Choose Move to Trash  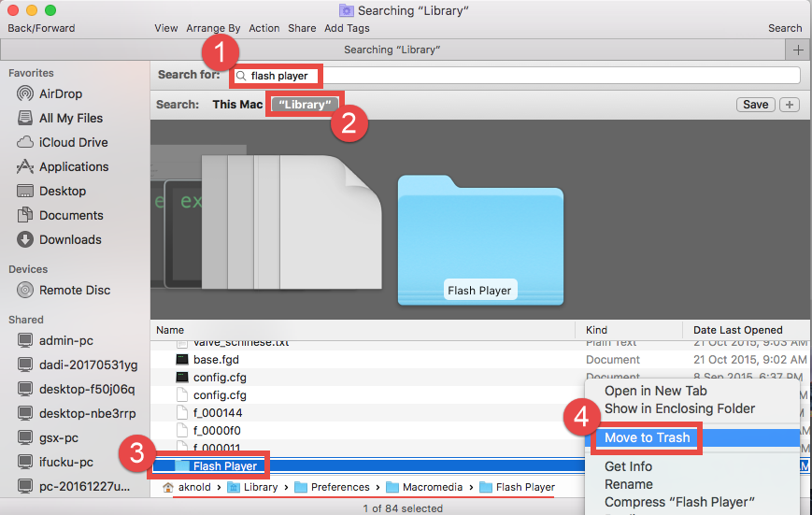coord(647,437)
